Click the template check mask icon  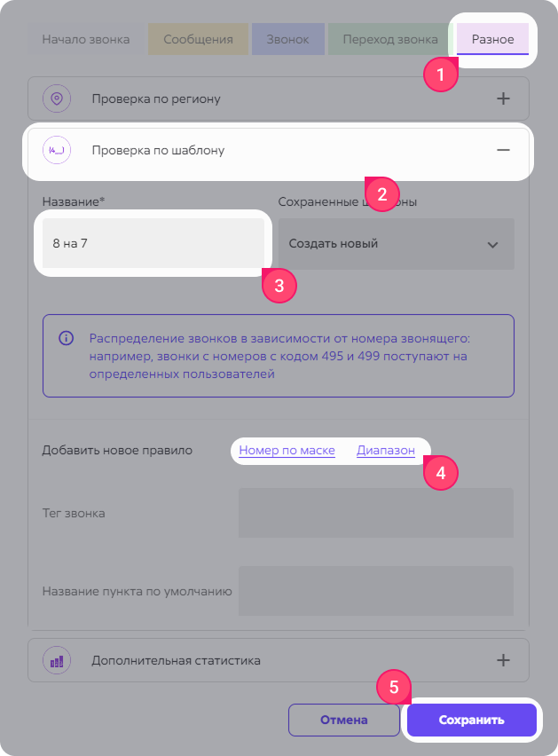(57, 151)
